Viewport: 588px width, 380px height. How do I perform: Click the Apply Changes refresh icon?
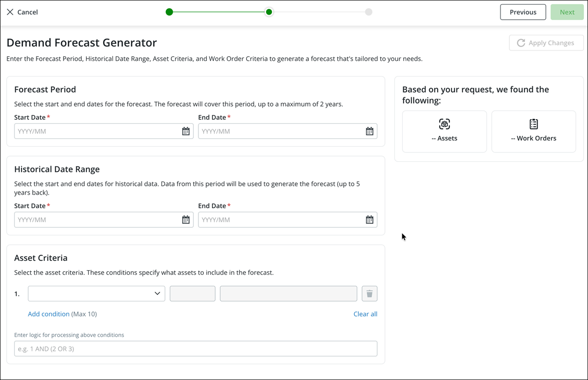click(x=521, y=43)
